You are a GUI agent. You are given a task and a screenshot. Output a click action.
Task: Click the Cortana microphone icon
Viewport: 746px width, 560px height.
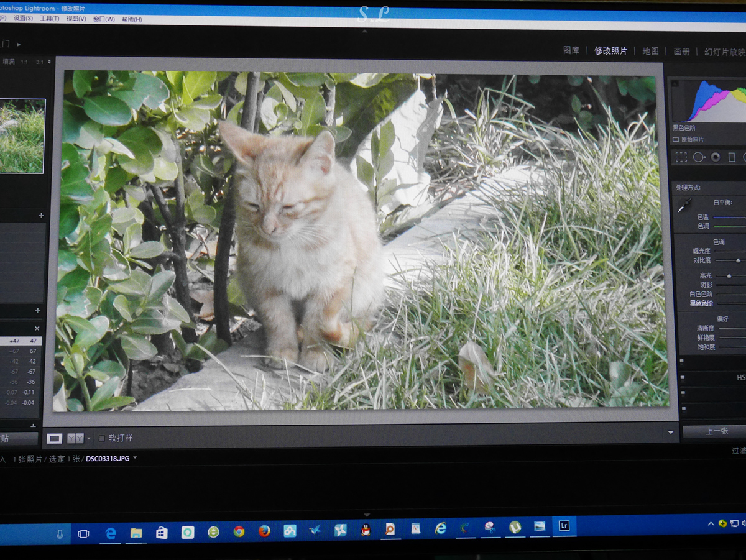pyautogui.click(x=60, y=534)
